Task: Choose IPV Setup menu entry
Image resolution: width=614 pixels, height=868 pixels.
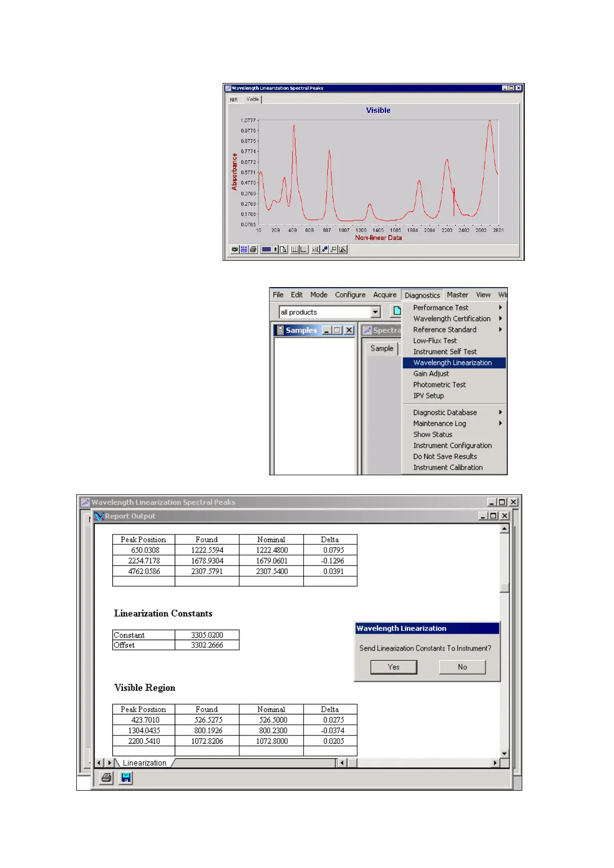Action: (454, 396)
